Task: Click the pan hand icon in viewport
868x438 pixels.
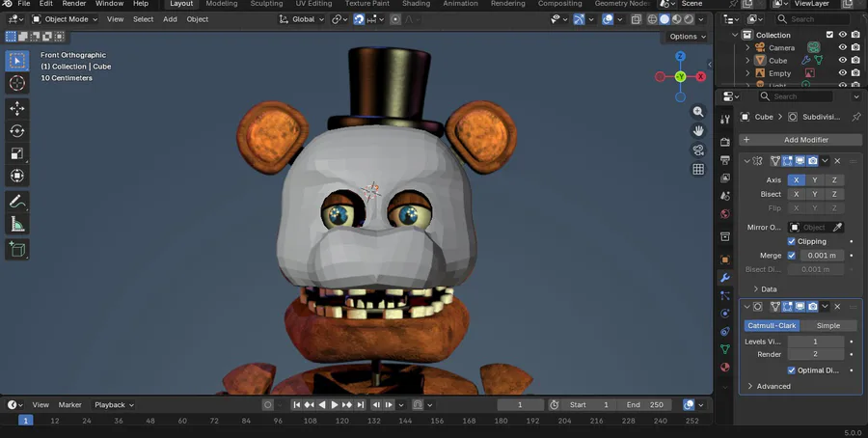Action: [x=698, y=130]
